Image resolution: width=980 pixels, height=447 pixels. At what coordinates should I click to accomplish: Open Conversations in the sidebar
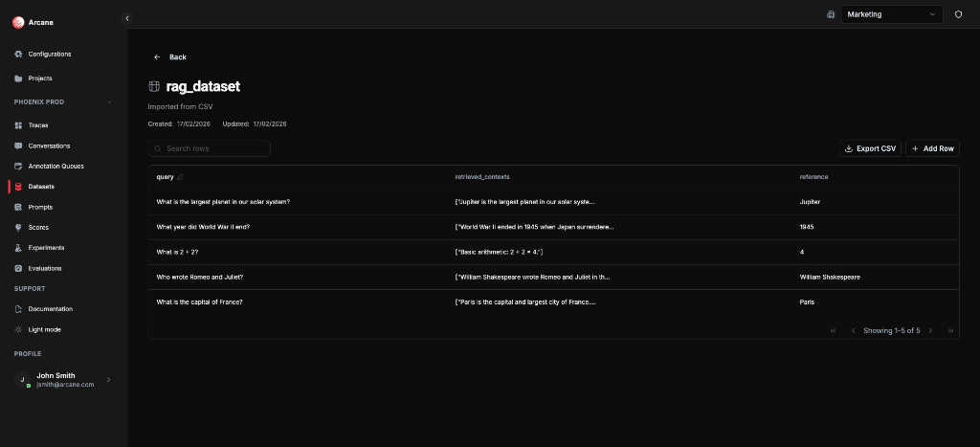49,145
